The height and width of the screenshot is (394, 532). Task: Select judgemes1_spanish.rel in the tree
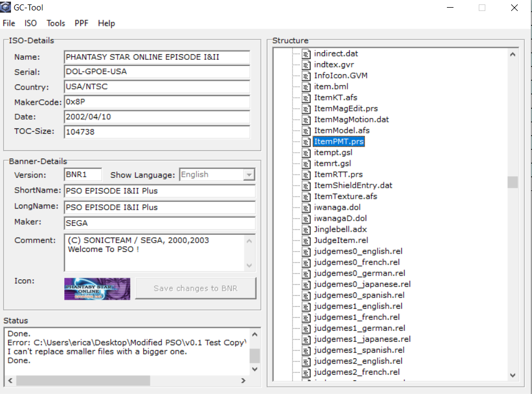pyautogui.click(x=359, y=350)
